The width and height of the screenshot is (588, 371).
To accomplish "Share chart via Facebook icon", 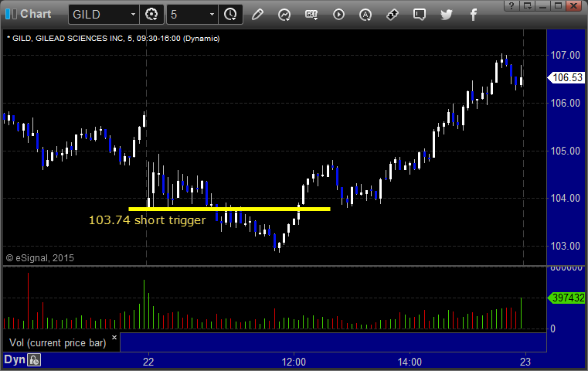I will pyautogui.click(x=474, y=15).
